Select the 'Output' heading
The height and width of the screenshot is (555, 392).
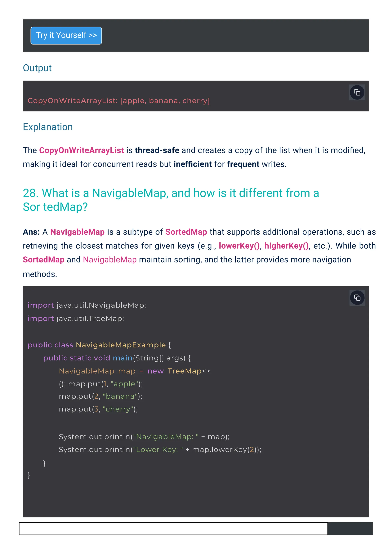[x=37, y=68]
